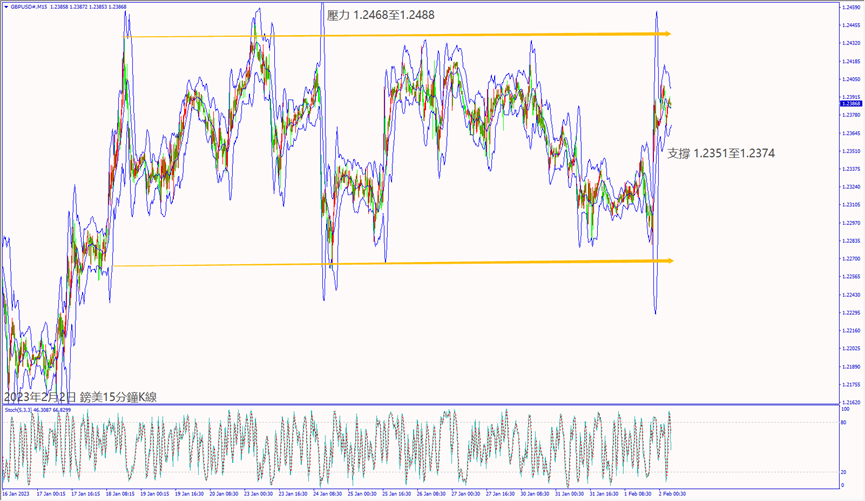Click the 16 Jan 2023 date on time axis
865x501 pixels.
[x=17, y=493]
